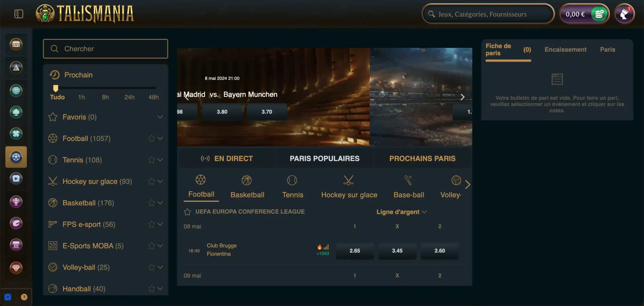Bet on Club Brugge odds 2.65
Viewport: 644px width, 306px height.
[x=355, y=251]
